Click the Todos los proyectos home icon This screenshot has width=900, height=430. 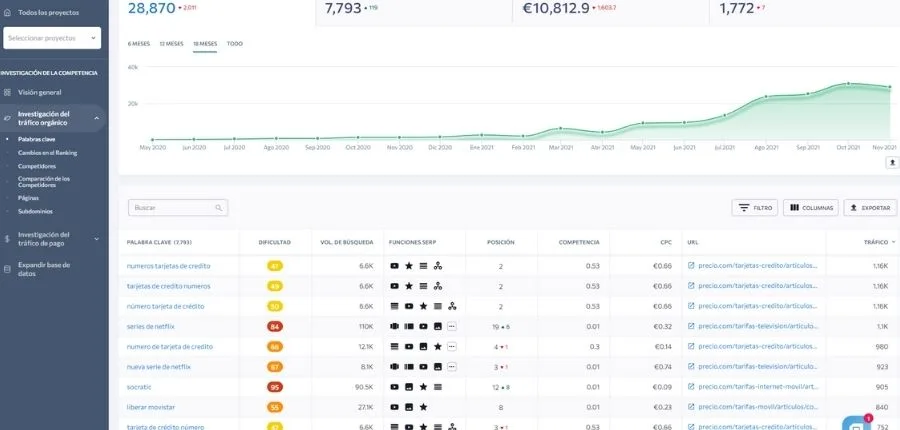[8, 13]
